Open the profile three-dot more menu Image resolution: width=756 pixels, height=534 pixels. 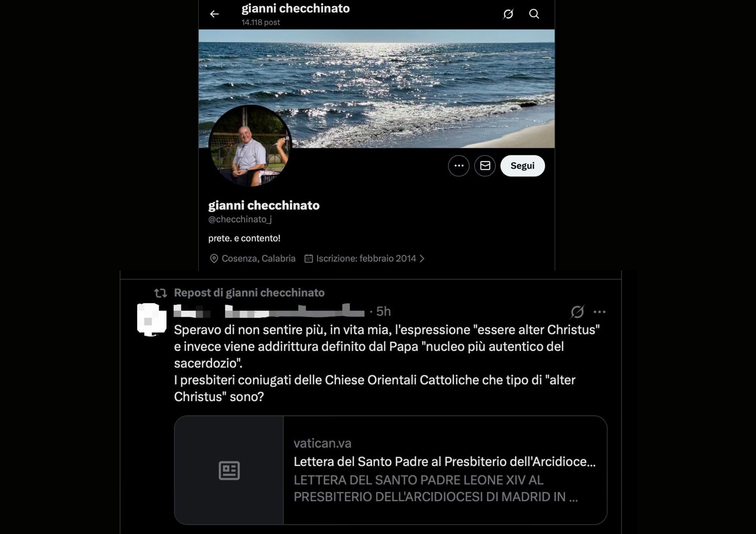coord(459,166)
